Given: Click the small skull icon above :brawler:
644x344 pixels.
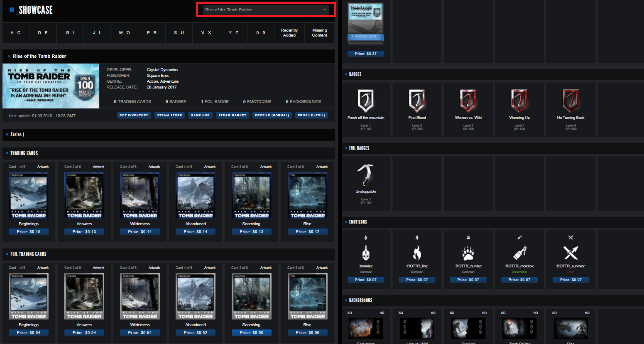Looking at the screenshot, I should pyautogui.click(x=366, y=238).
